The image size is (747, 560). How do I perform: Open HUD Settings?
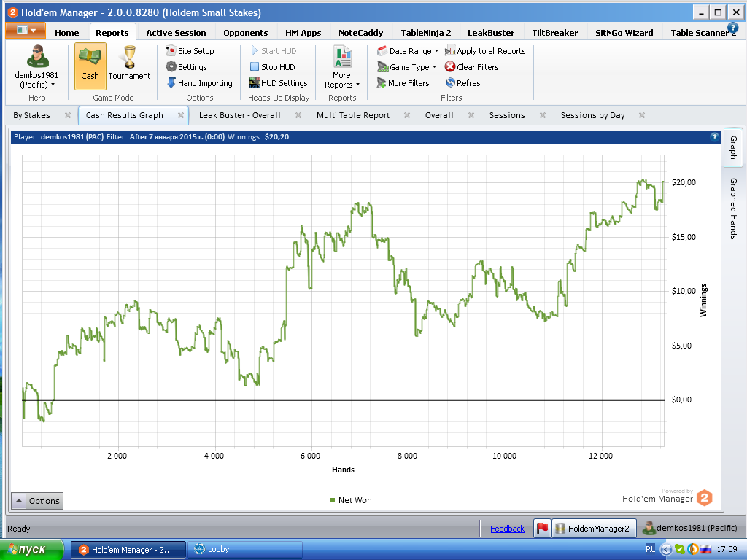pyautogui.click(x=278, y=83)
